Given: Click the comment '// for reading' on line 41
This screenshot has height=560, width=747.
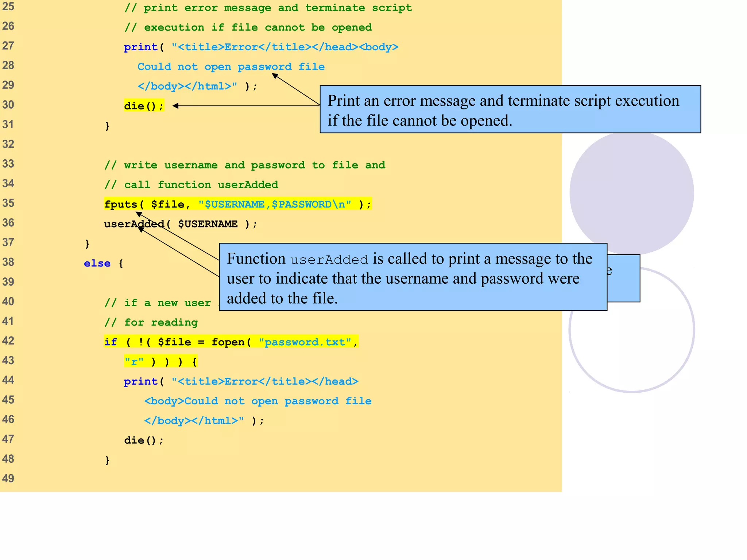Looking at the screenshot, I should 151,322.
